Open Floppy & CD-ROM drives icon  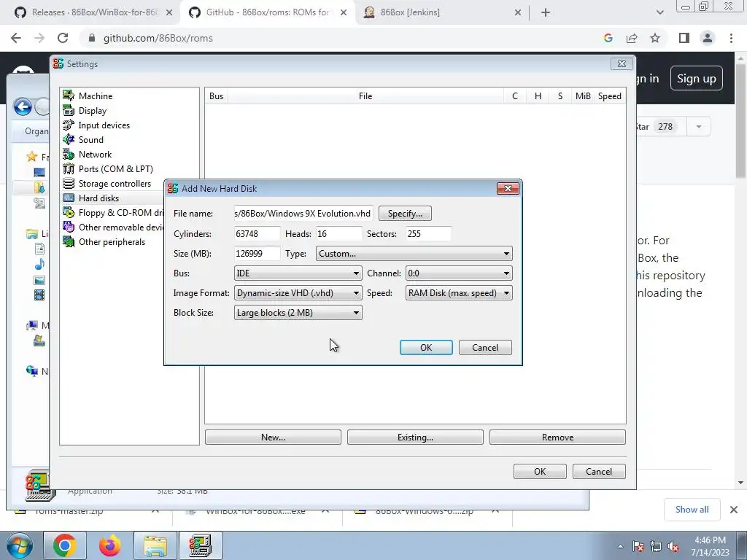[69, 213]
